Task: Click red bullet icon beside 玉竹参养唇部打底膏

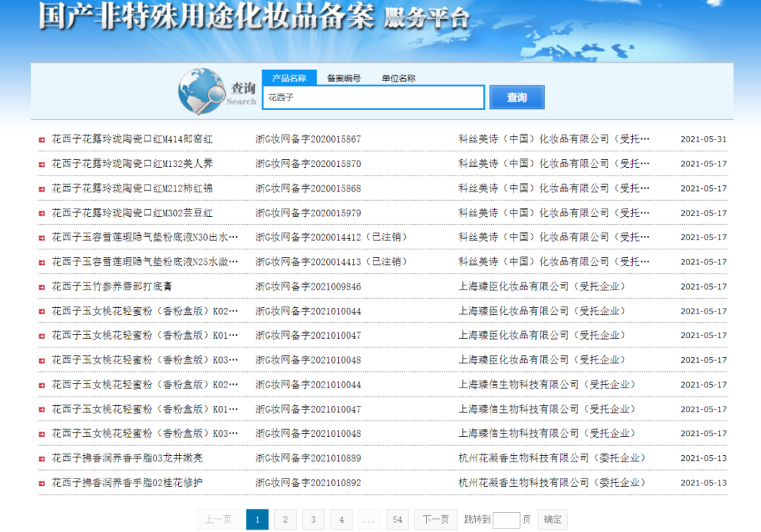Action: tap(42, 287)
